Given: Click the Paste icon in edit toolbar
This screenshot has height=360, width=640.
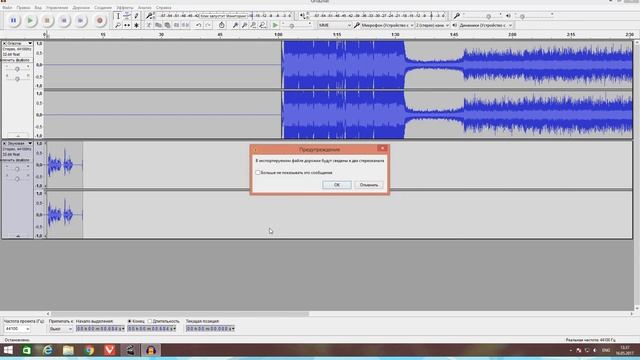Looking at the screenshot, I should pos(167,25).
